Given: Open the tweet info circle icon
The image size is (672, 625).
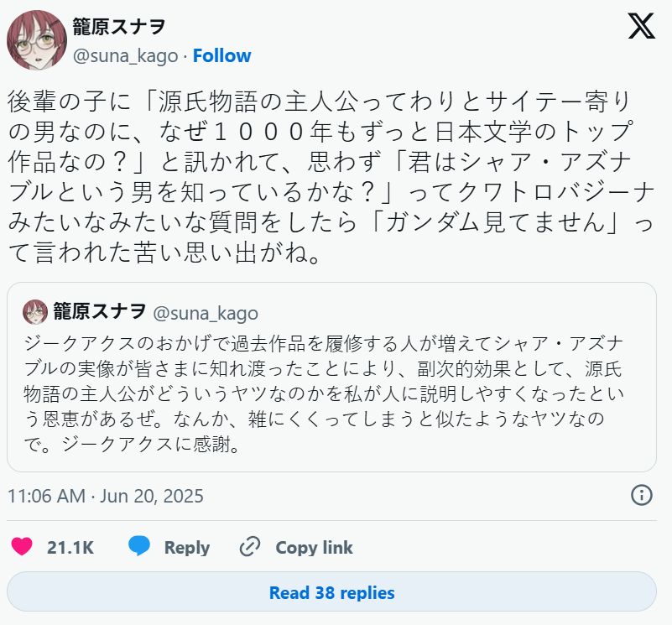Looking at the screenshot, I should [x=641, y=495].
